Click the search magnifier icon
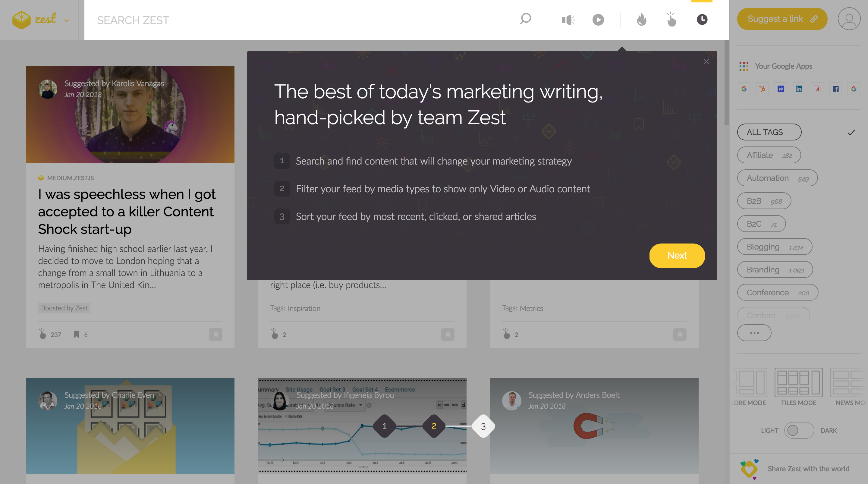Image resolution: width=868 pixels, height=484 pixels. [525, 19]
